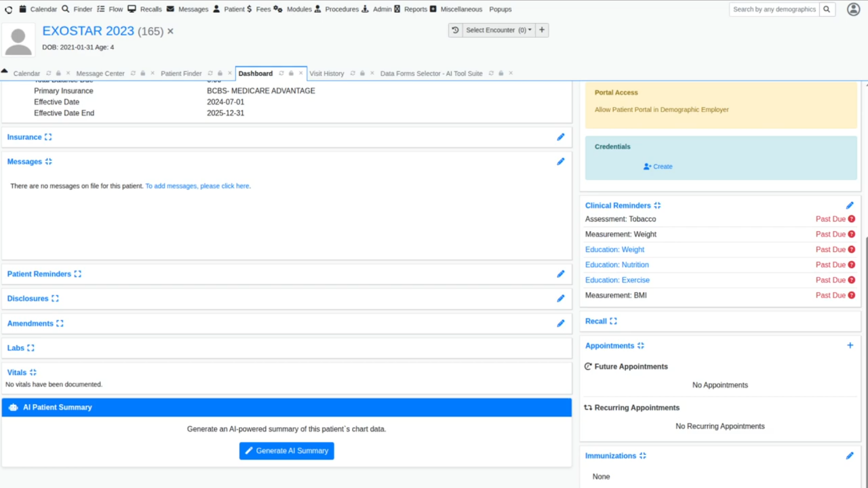
Task: Click the user account icon at top right
Action: pyautogui.click(x=853, y=9)
